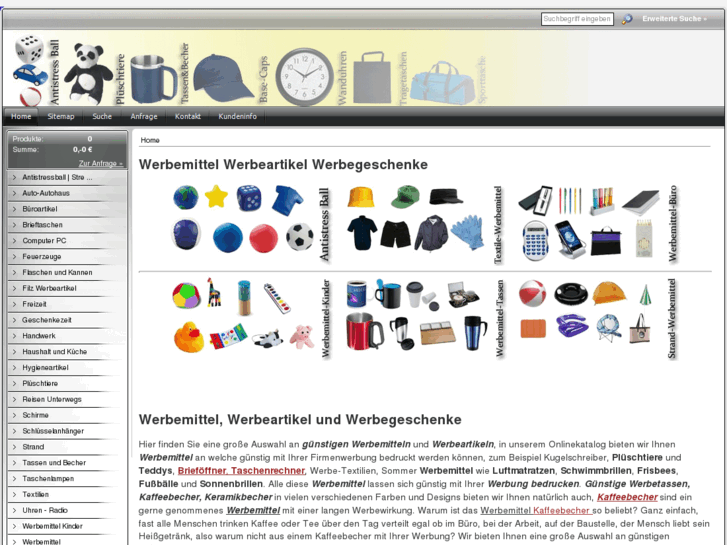Screen dimensions: 727x545
Task: Click the yellow star antistress icon
Action: tap(216, 196)
